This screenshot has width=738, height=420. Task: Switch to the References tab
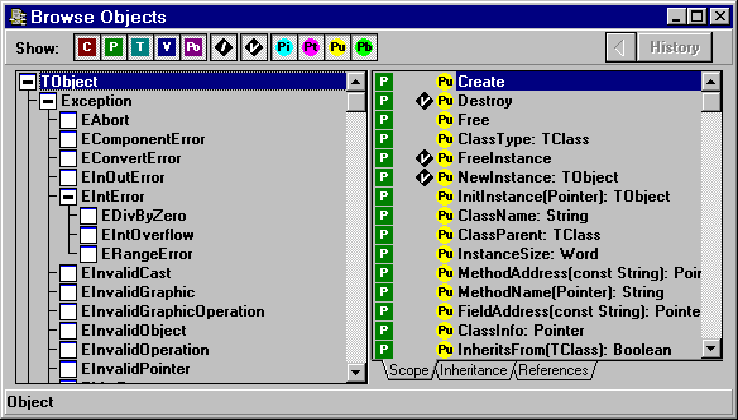[554, 370]
